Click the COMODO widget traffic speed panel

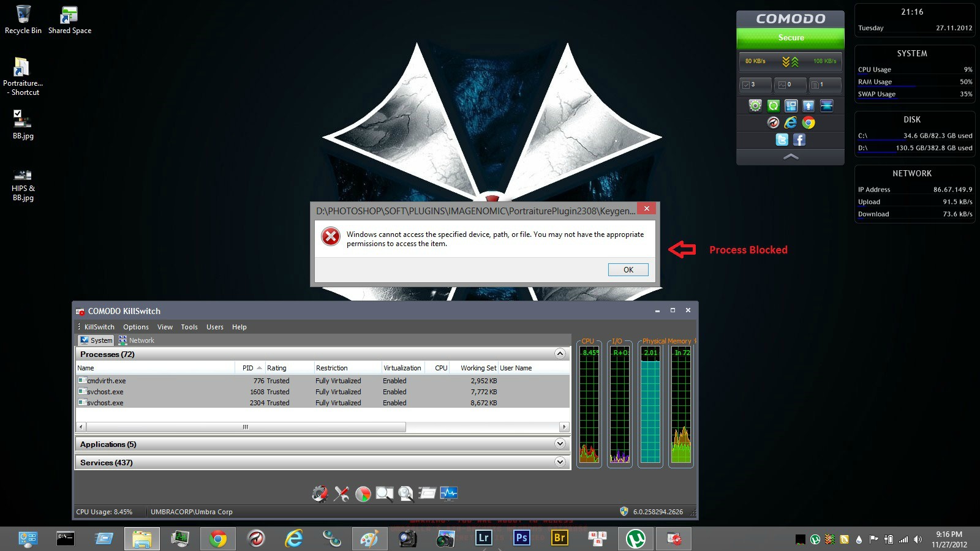tap(791, 61)
